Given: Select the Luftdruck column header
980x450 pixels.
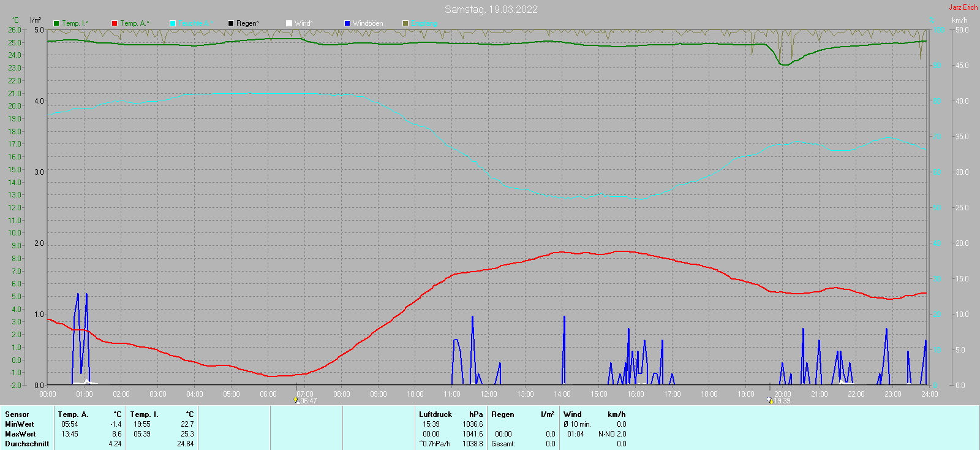Looking at the screenshot, I should (435, 414).
